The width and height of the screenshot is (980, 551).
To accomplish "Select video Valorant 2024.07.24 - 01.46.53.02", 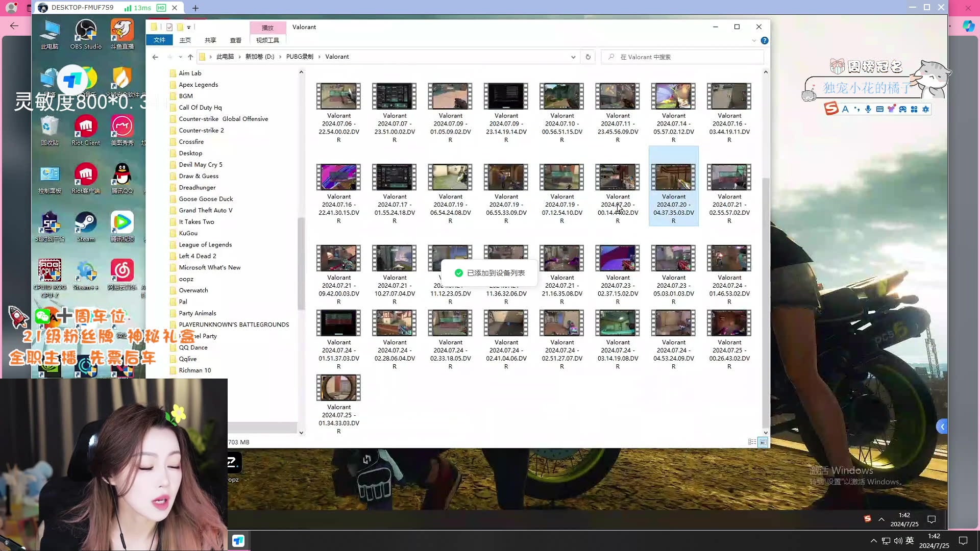I will 729,274.
